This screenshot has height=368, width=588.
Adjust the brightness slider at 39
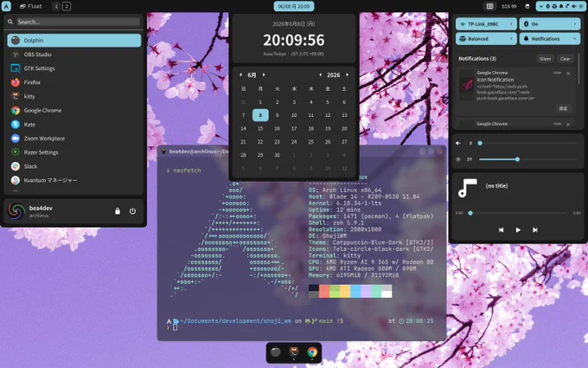(x=528, y=159)
